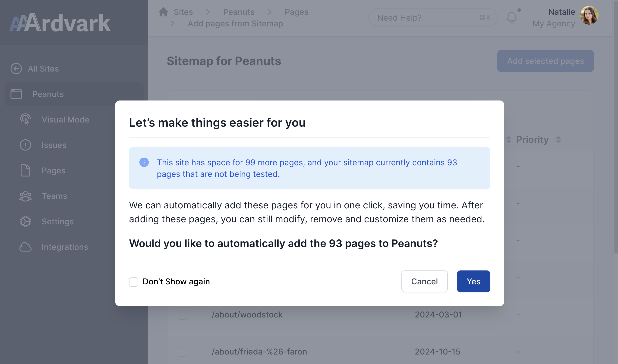Click the Cancel button to dismiss
Screen dimensions: 618x364
(424, 281)
